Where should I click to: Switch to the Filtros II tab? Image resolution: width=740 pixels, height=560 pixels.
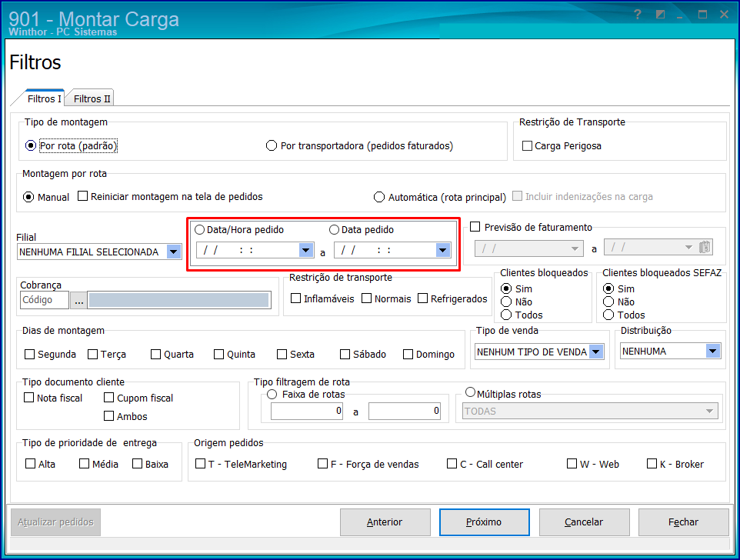pos(92,98)
